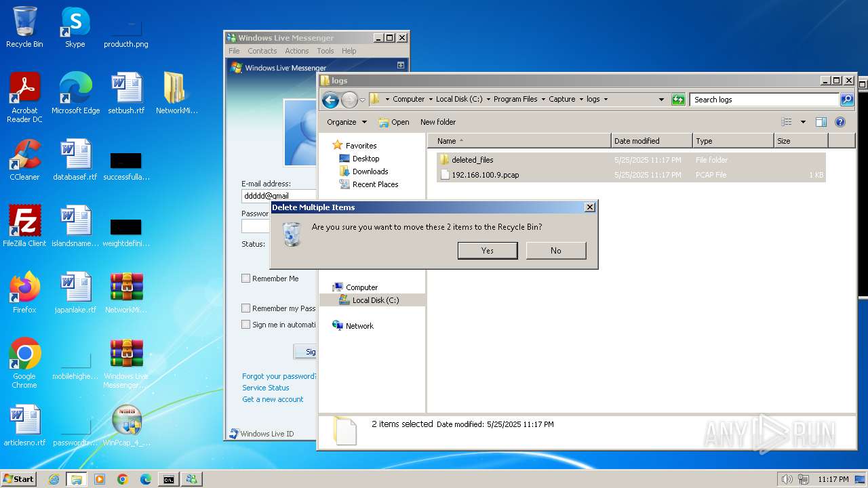This screenshot has width=868, height=488.
Task: Launch Skype from the desktop
Action: click(75, 27)
